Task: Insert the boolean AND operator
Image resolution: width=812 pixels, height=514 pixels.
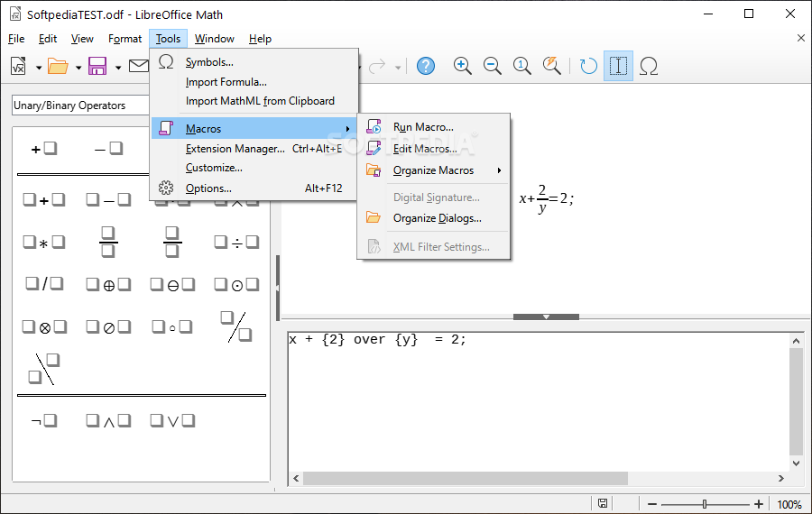Action: coord(108,421)
